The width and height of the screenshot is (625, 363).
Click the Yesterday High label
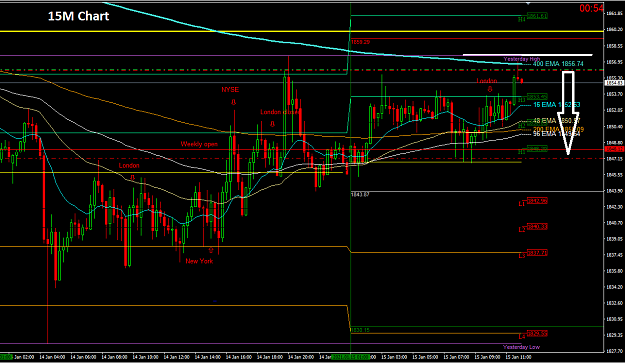coord(522,59)
